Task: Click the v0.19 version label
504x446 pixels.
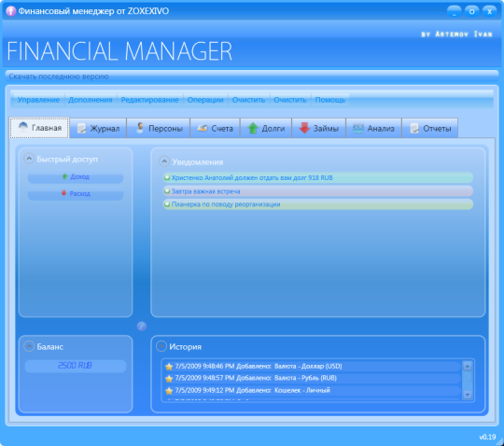Action: 487,437
